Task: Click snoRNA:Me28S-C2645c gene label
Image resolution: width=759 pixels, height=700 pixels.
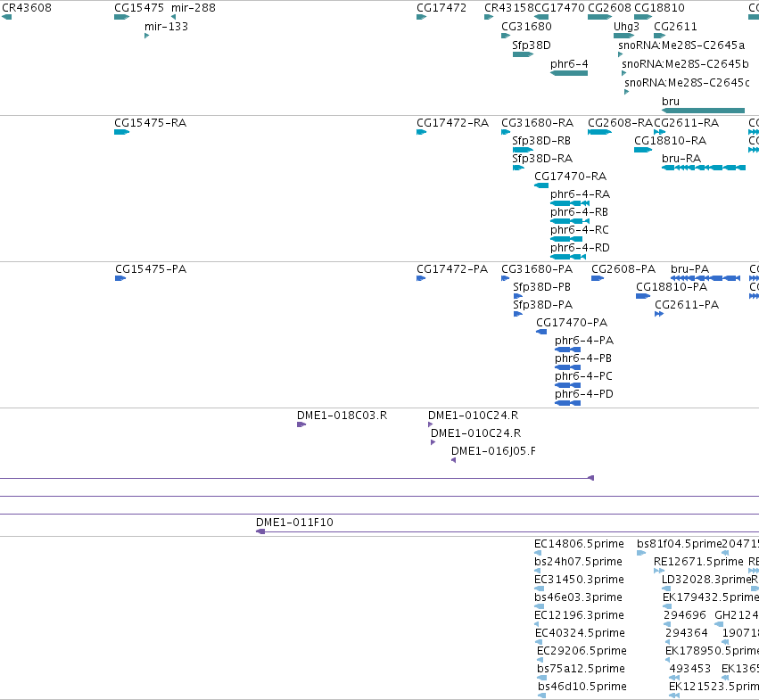Action: [687, 83]
